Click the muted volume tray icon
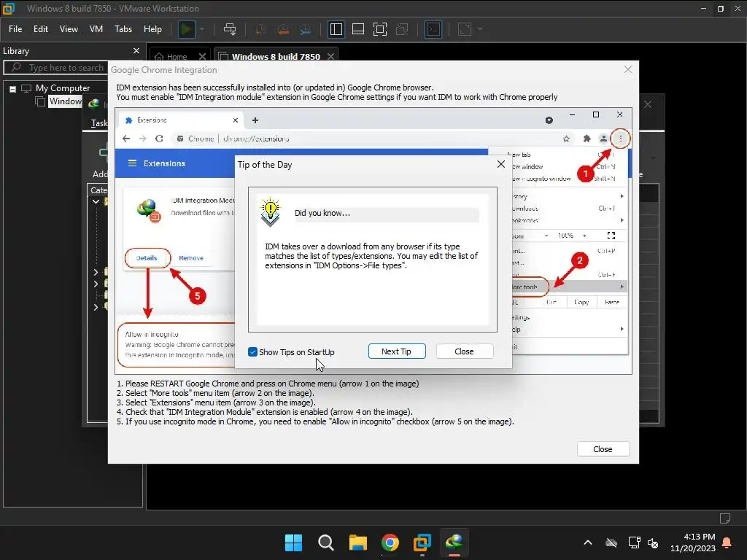 tap(653, 542)
